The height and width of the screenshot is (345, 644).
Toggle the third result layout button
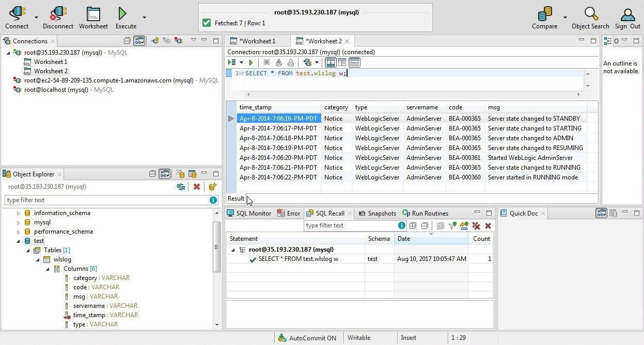354,62
